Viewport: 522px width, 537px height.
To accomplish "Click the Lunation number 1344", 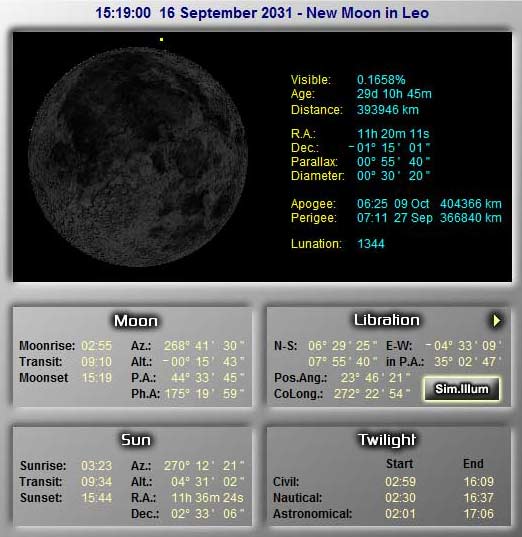I will (371, 244).
